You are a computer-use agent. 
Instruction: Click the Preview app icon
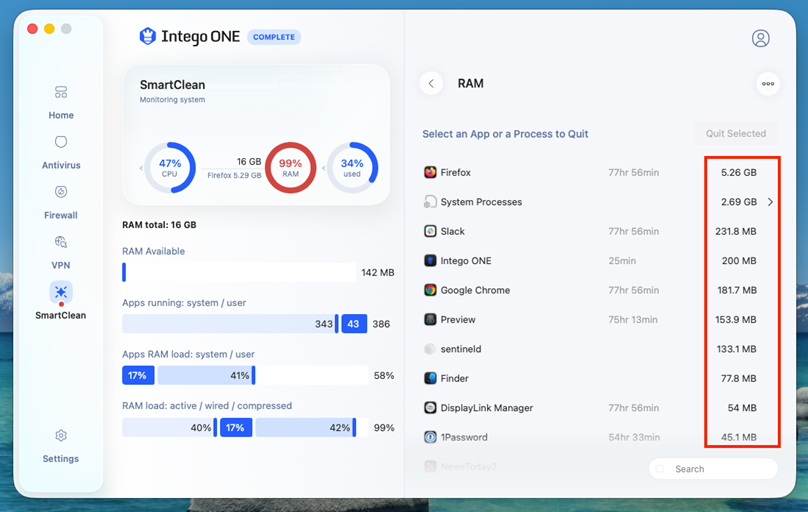pos(430,319)
